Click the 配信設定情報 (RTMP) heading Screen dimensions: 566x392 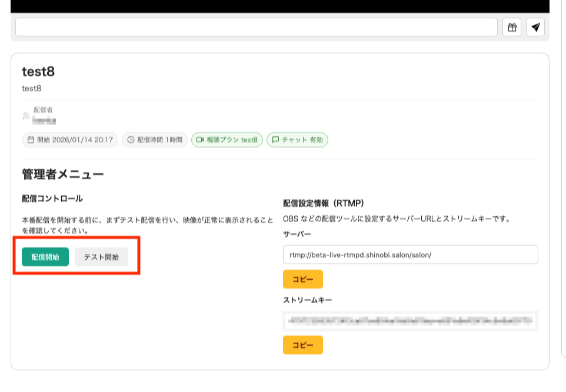[x=324, y=203]
